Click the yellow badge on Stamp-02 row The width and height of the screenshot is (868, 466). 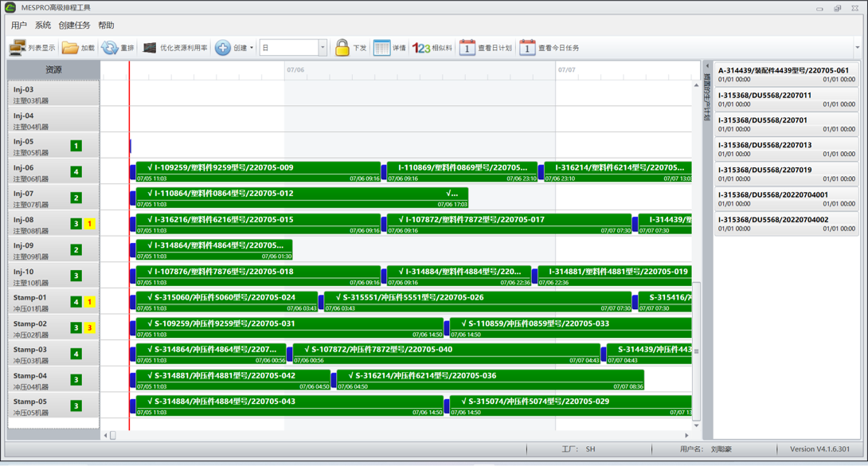[x=89, y=327]
